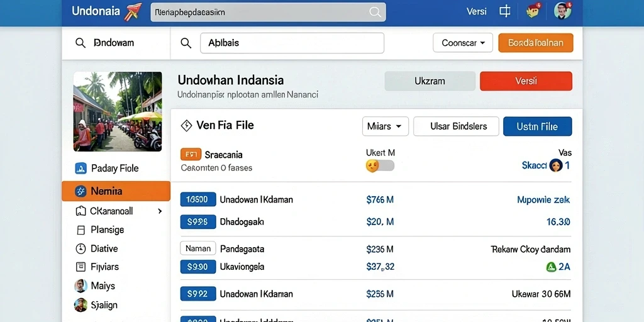Image resolution: width=644 pixels, height=322 pixels.
Task: Click the Dndowam search label
Action: 114,43
